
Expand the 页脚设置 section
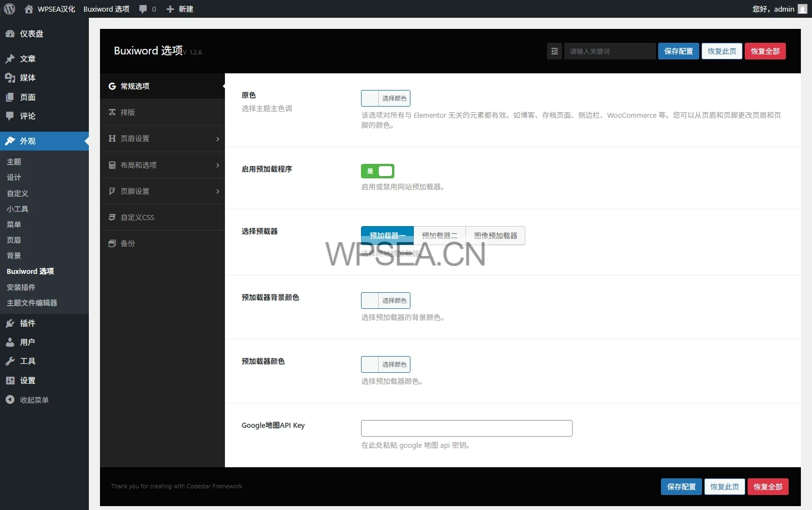coord(162,191)
